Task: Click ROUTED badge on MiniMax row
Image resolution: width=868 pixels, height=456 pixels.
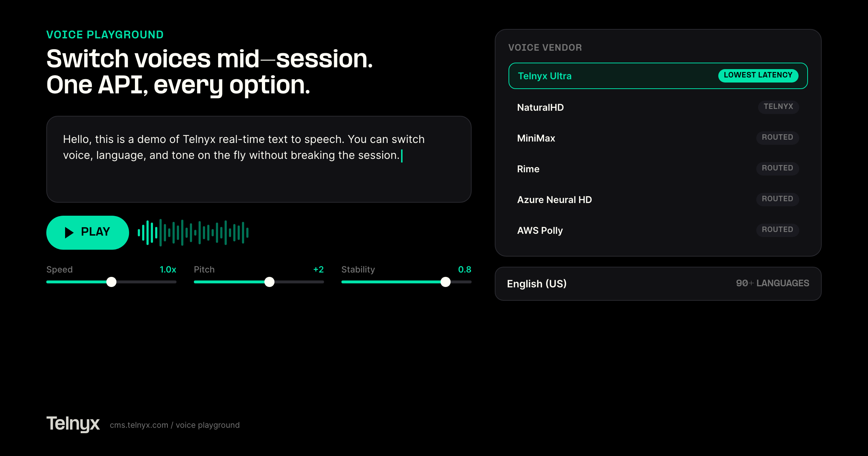Action: pyautogui.click(x=778, y=138)
